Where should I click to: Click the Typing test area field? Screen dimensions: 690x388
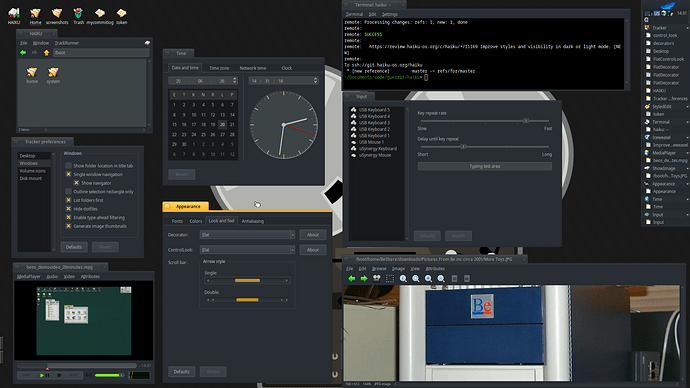(484, 166)
